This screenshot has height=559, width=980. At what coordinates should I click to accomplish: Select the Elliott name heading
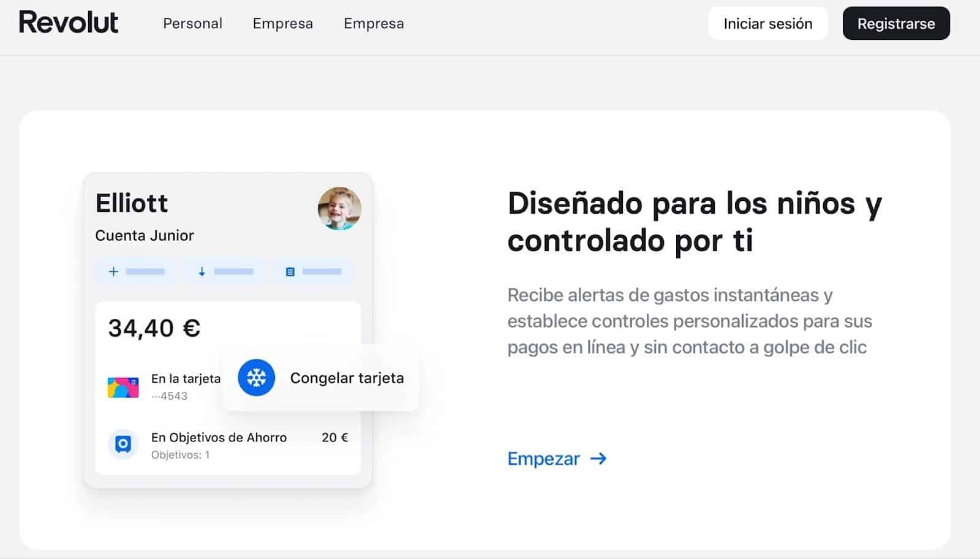coord(132,203)
